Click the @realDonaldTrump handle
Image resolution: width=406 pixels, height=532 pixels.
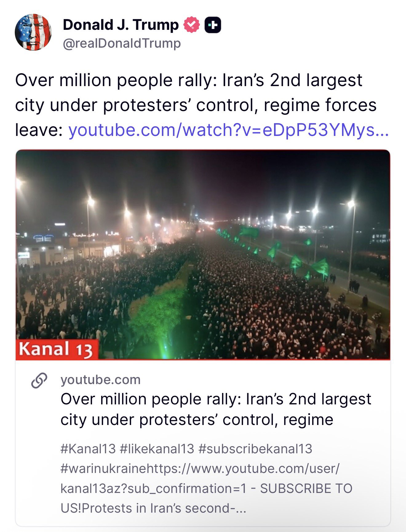point(122,43)
